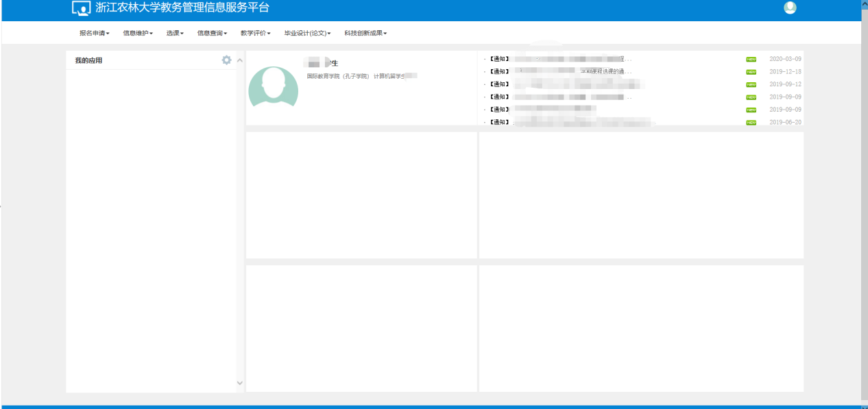
Task: Expand the 报名申请 dropdown menu
Action: 94,33
